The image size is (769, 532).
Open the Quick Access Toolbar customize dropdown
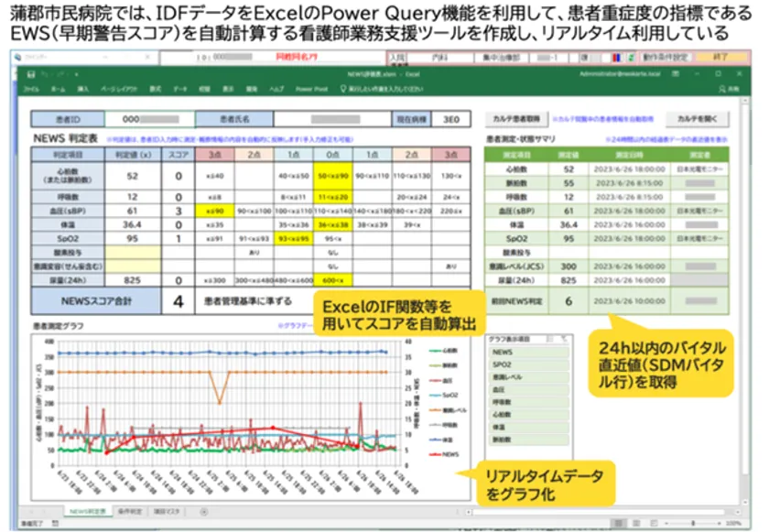77,73
